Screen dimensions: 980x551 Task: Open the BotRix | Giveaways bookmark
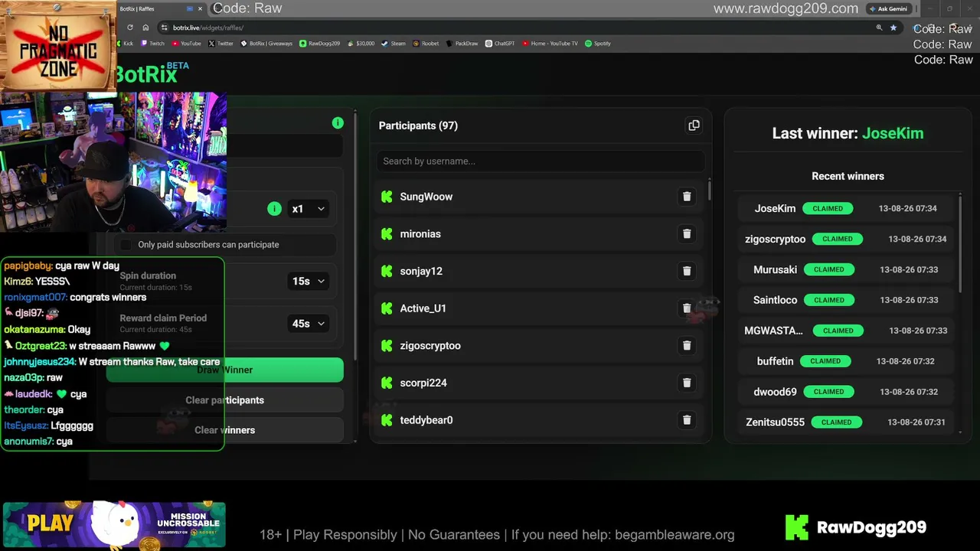tap(266, 44)
